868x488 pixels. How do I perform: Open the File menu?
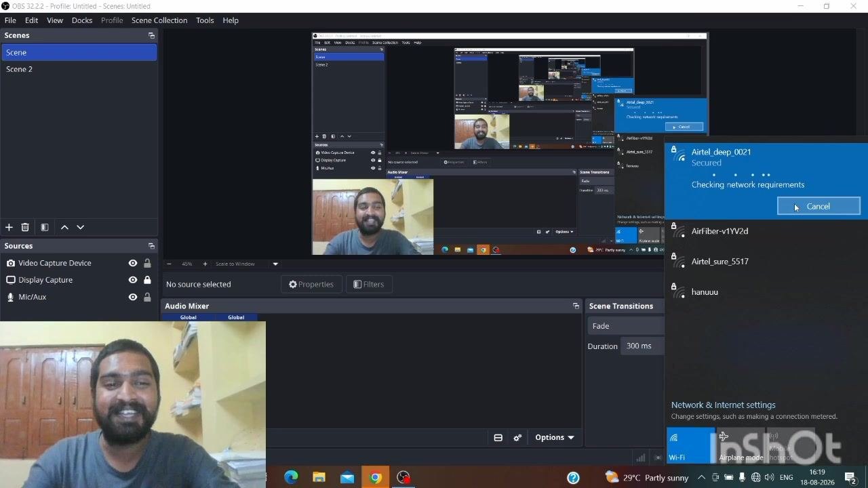click(x=10, y=20)
